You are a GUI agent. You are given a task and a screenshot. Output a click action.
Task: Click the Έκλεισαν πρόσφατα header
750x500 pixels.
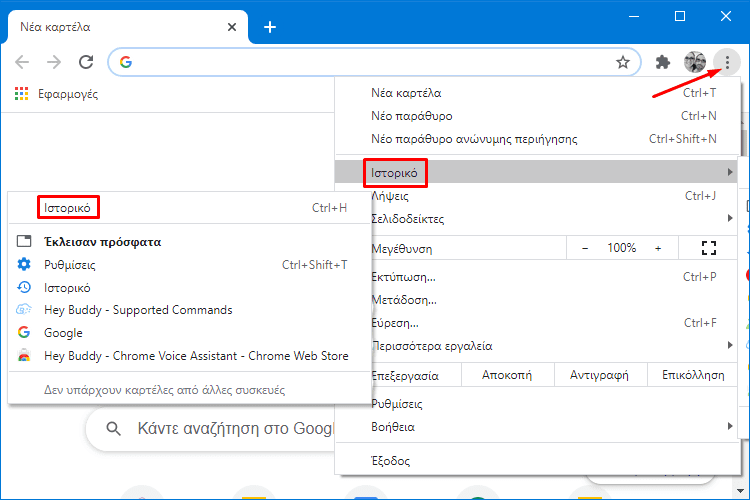click(102, 242)
